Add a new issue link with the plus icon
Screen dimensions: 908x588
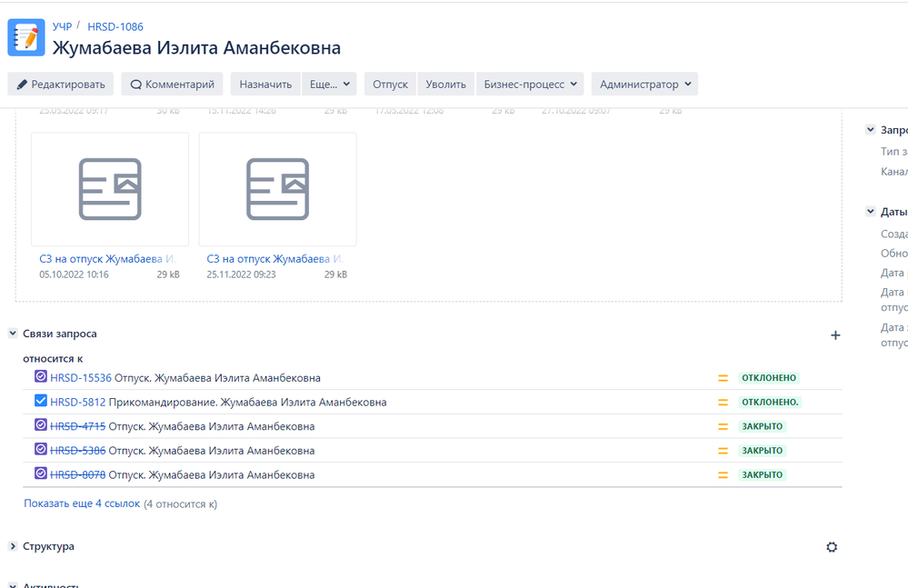point(835,335)
